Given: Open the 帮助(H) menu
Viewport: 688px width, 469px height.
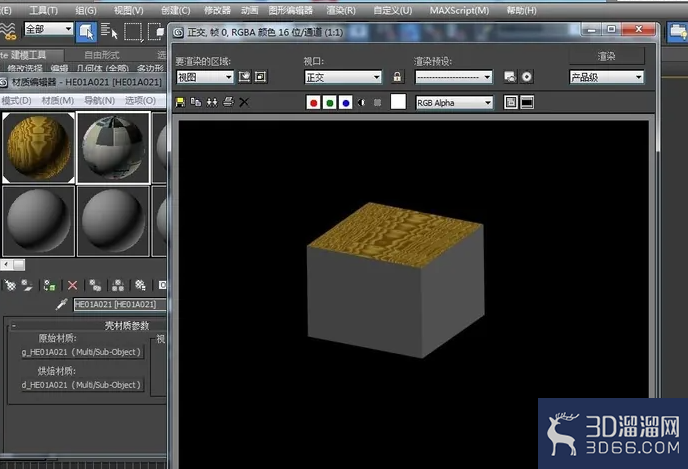Looking at the screenshot, I should pos(521,10).
